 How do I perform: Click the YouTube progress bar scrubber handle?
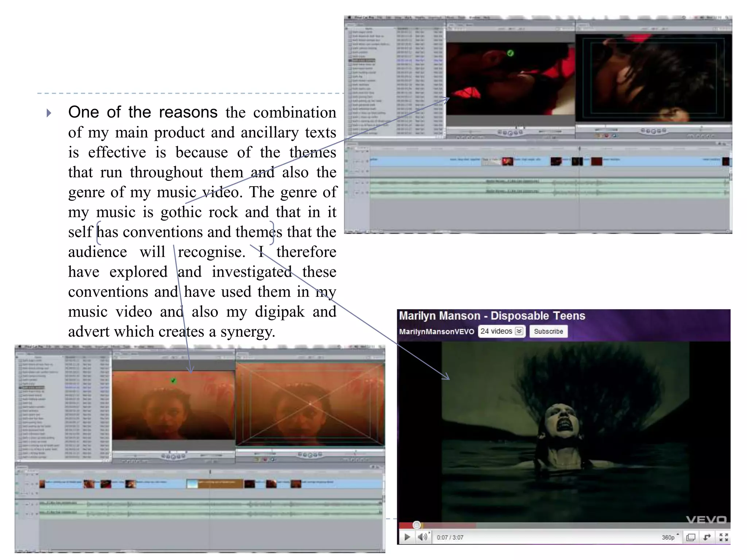tap(417, 525)
